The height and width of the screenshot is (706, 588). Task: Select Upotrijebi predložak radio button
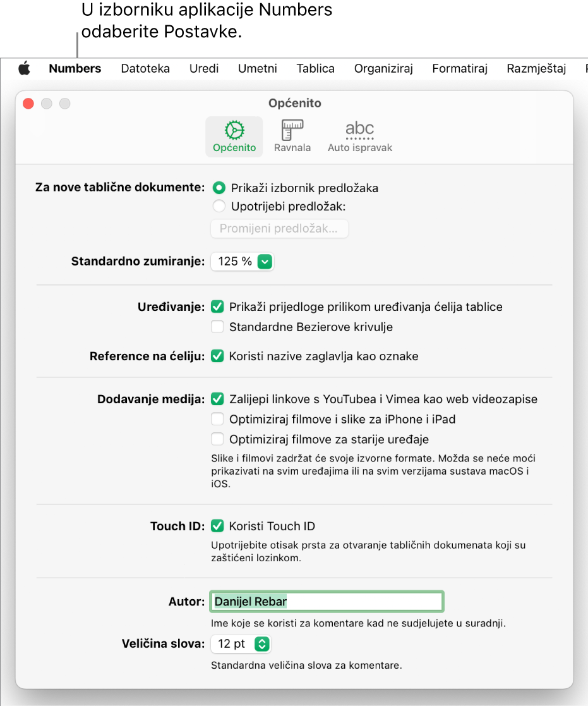coord(219,206)
